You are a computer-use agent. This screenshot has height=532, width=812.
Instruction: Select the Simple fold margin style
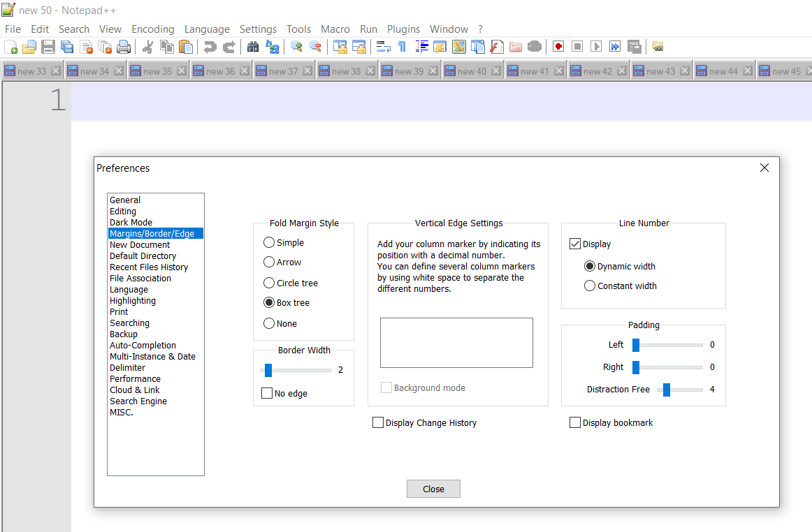269,242
